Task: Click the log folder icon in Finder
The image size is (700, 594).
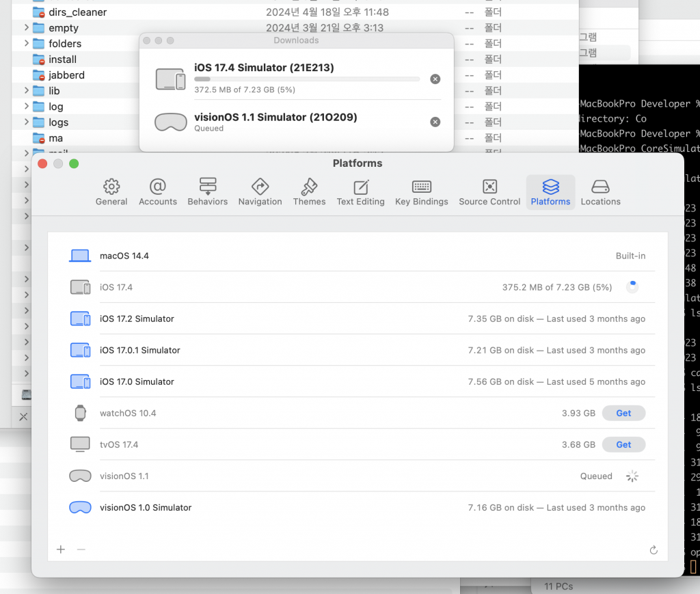Action: 39,106
